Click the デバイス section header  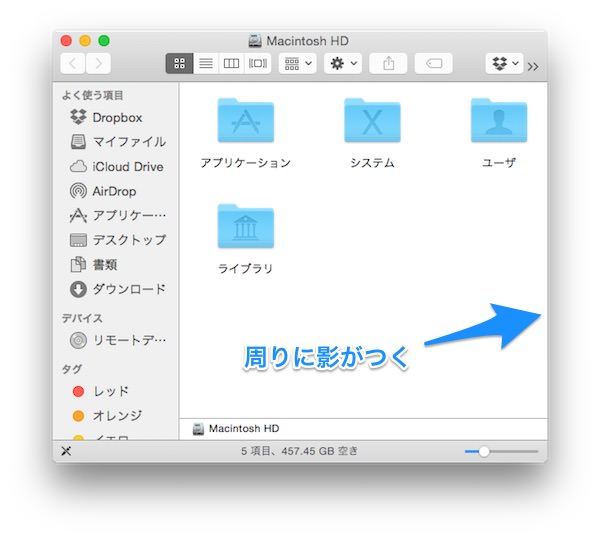[x=82, y=318]
